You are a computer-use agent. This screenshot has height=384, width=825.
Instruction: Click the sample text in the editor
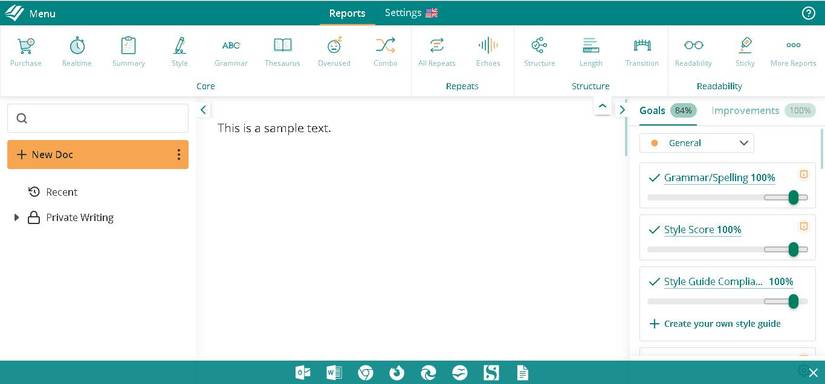(x=274, y=128)
